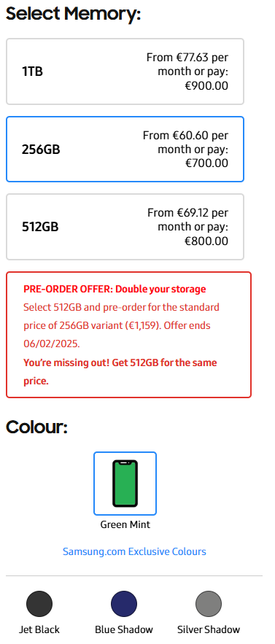
Task: Click the red pre-order offer banner
Action: (128, 335)
